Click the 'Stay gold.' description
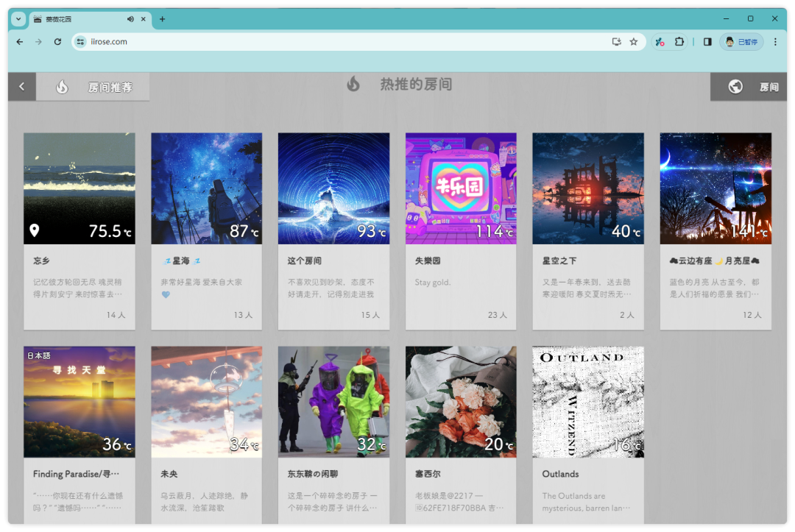The image size is (795, 532). (x=433, y=283)
